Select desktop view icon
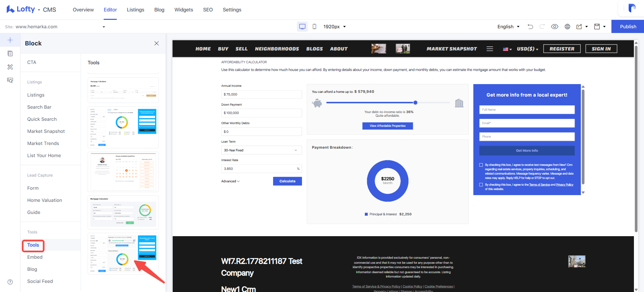This screenshot has width=644, height=292. [x=302, y=27]
